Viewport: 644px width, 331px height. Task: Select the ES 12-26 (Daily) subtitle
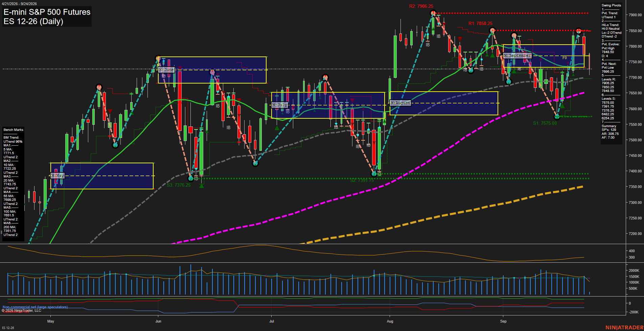click(x=33, y=21)
